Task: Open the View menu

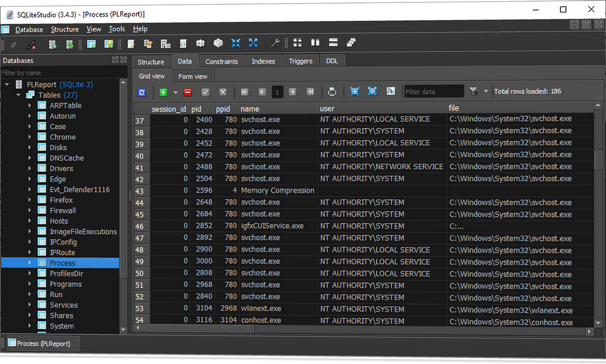Action: tap(94, 29)
